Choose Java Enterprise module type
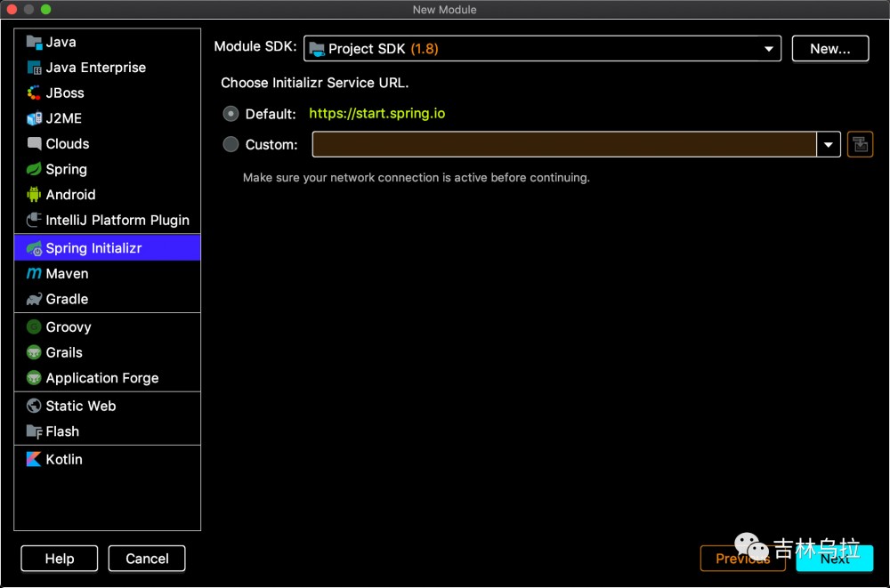The image size is (890, 588). coord(108,68)
